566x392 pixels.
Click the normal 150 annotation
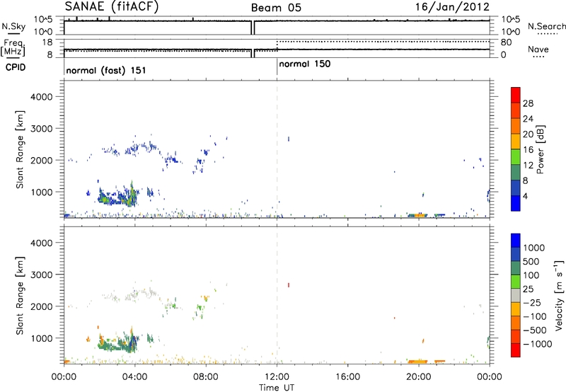[x=305, y=64]
